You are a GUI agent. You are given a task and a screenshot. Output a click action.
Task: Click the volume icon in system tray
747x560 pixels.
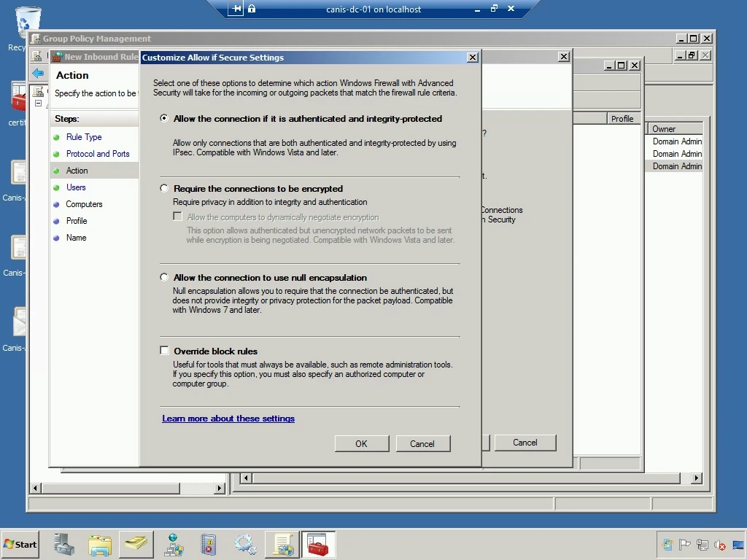tap(719, 545)
